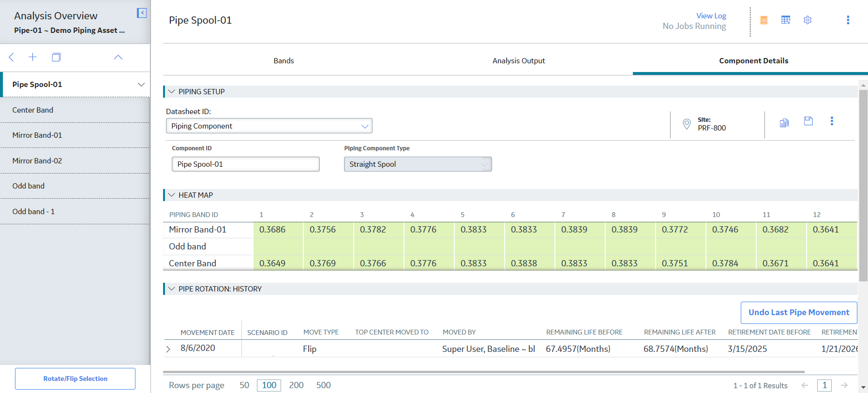Click the copy icon in left toolbar
This screenshot has height=393, width=868.
pyautogui.click(x=56, y=57)
